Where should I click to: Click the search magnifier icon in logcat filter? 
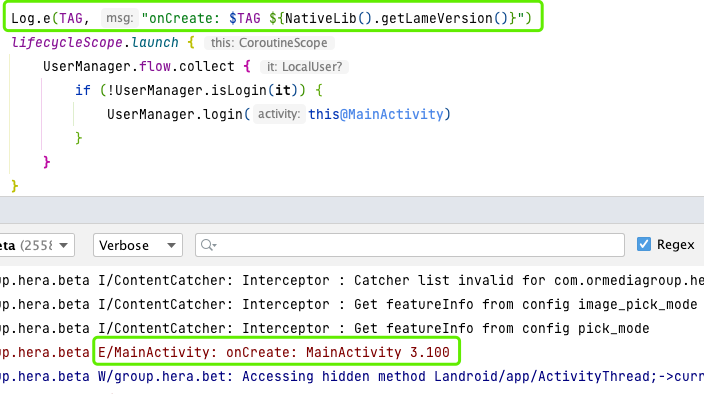208,245
